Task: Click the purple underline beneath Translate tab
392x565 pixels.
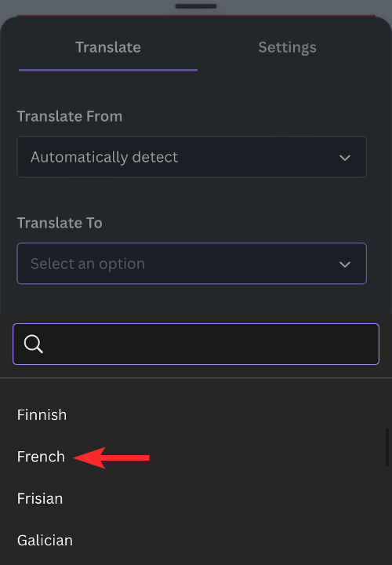Action: coord(108,70)
